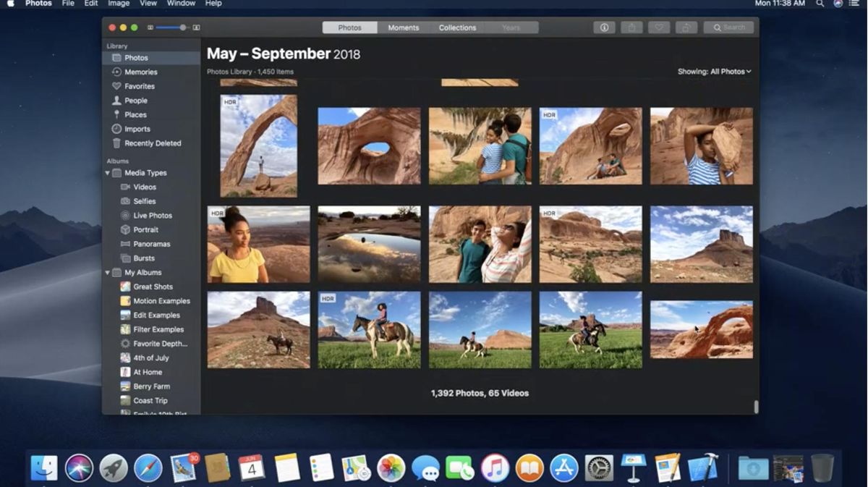Click the Rotate button in the toolbar
The width and height of the screenshot is (868, 487).
point(685,27)
